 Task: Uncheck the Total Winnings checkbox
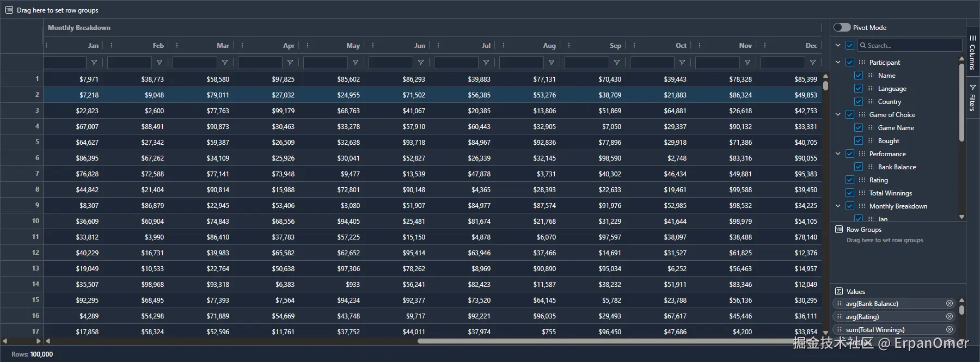(x=850, y=193)
